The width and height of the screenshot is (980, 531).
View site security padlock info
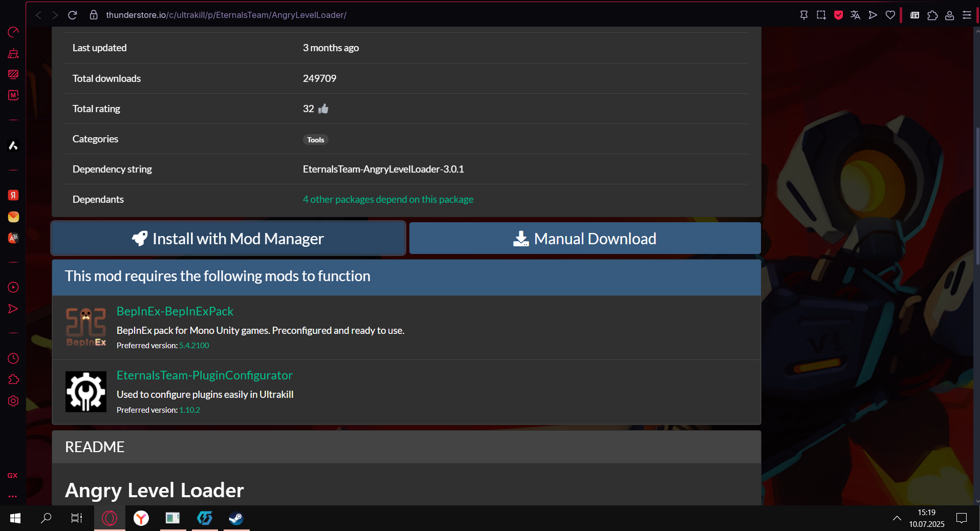(x=94, y=15)
